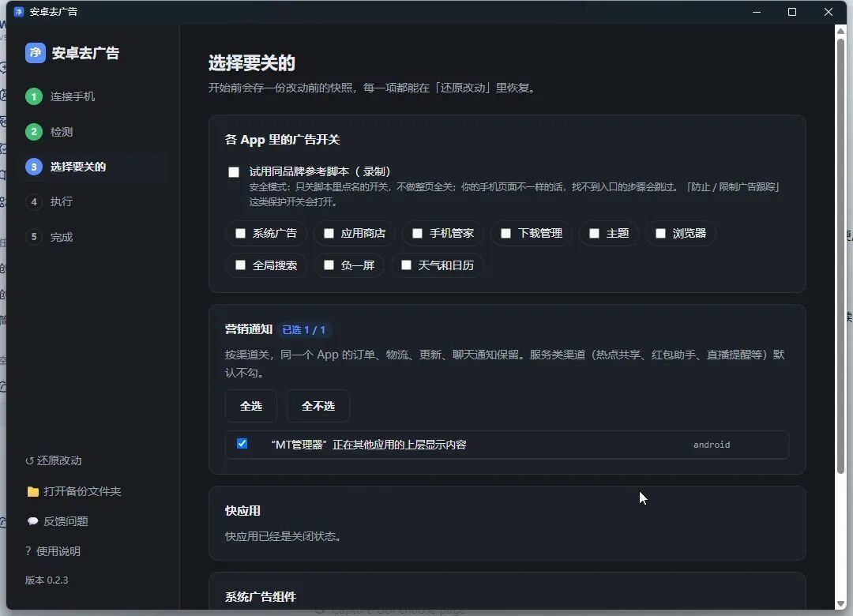Image resolution: width=853 pixels, height=616 pixels.
Task: Click the 系统广告组件 section heading
Action: click(261, 597)
